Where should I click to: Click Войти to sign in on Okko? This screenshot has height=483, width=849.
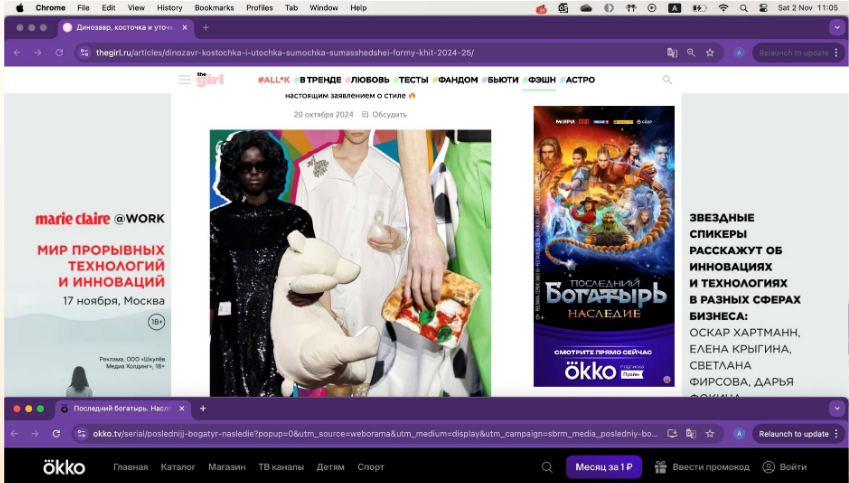point(785,467)
